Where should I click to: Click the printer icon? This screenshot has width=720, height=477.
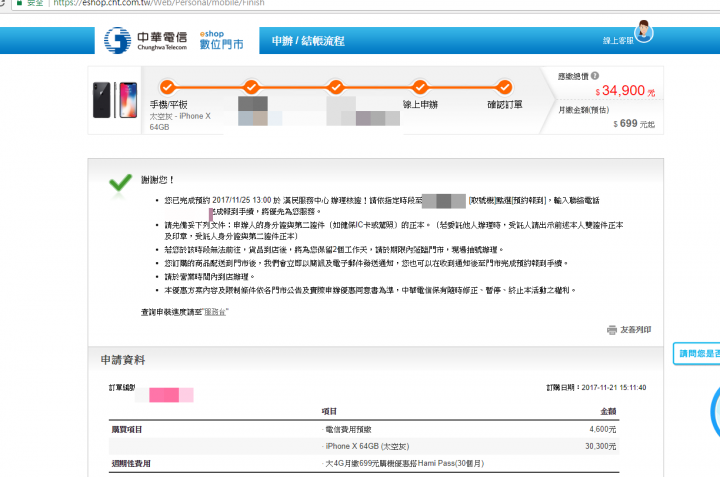tap(612, 330)
